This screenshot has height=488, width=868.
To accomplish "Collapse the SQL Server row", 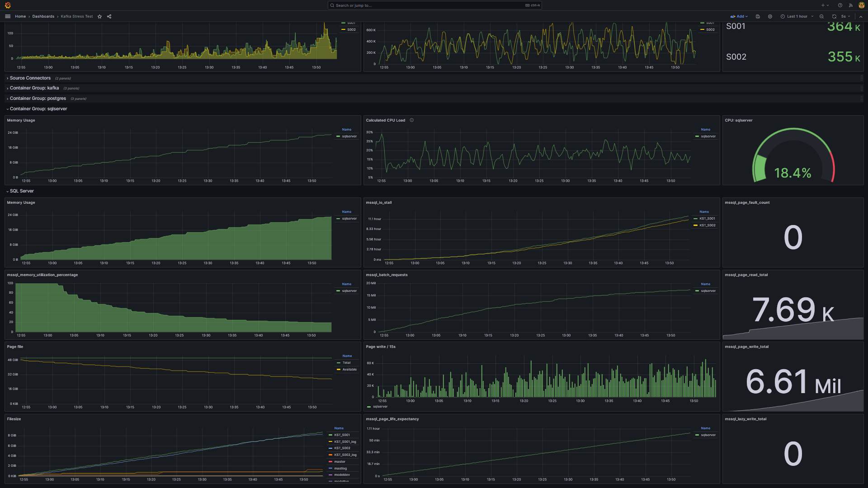I will (21, 191).
